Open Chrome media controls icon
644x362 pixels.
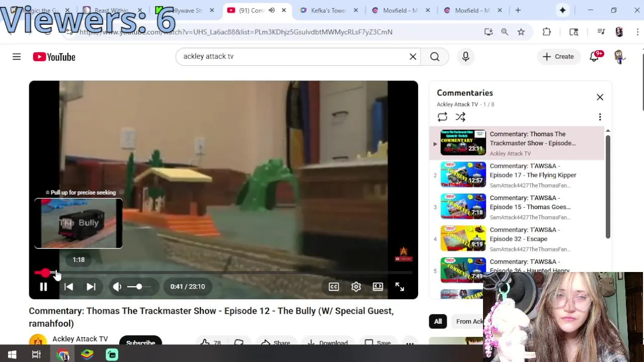point(601,32)
